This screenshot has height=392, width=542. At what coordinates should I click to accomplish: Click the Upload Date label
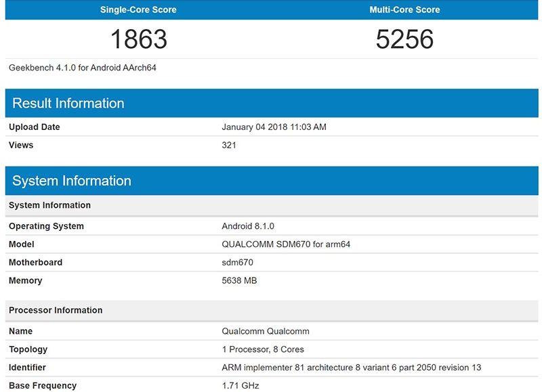[x=35, y=127]
